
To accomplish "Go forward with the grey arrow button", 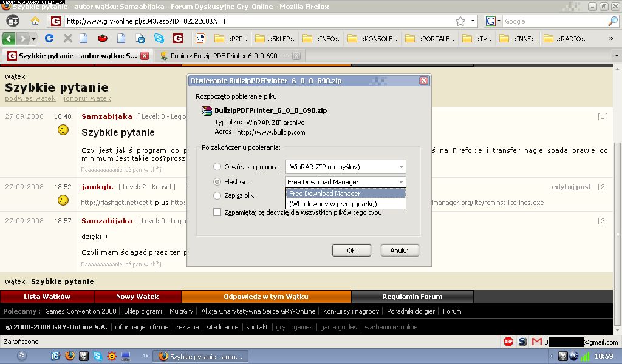I will click(x=23, y=38).
